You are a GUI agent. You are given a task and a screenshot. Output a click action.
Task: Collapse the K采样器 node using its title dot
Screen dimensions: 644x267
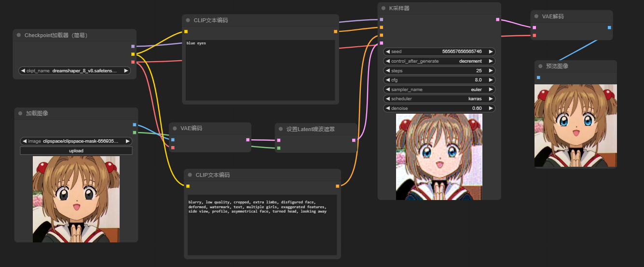tap(384, 8)
